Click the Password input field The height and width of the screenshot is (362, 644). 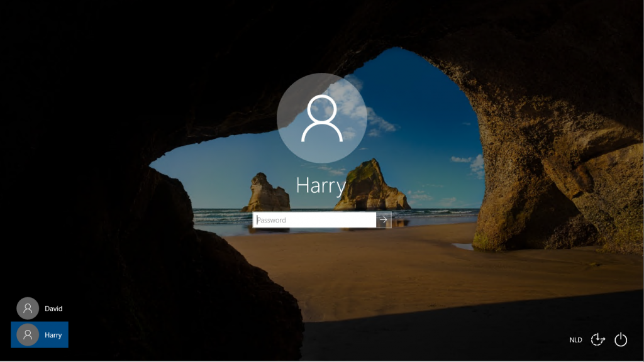click(314, 220)
